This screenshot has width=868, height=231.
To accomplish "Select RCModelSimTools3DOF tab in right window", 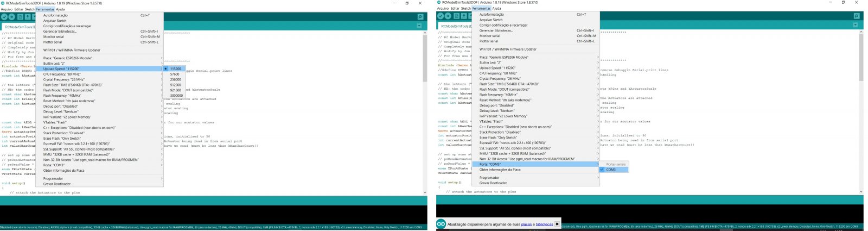I will pyautogui.click(x=455, y=26).
